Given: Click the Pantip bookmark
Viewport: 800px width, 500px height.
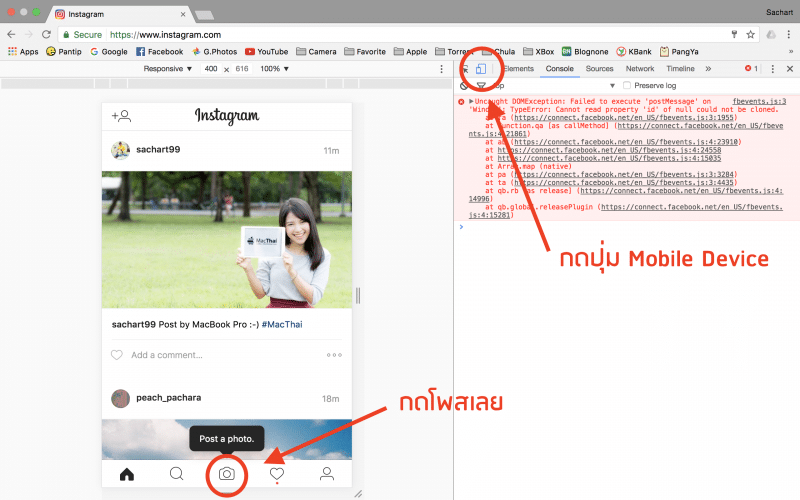Looking at the screenshot, I should tap(64, 52).
